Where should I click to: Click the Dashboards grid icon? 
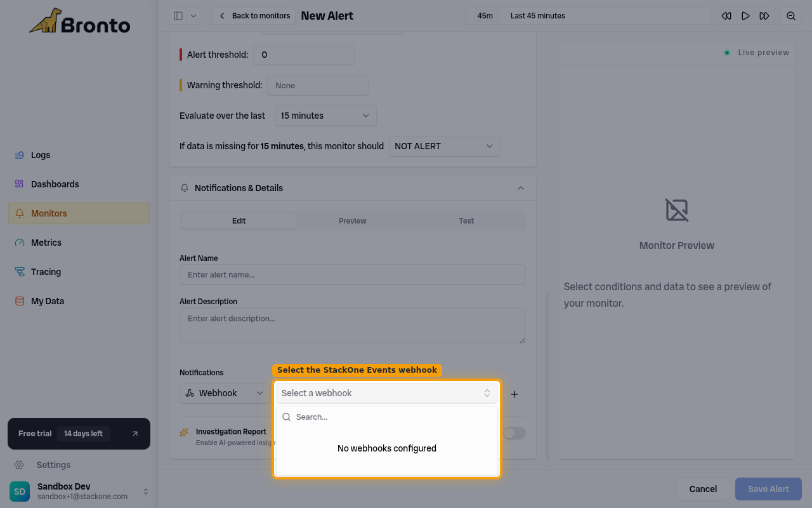click(x=20, y=184)
